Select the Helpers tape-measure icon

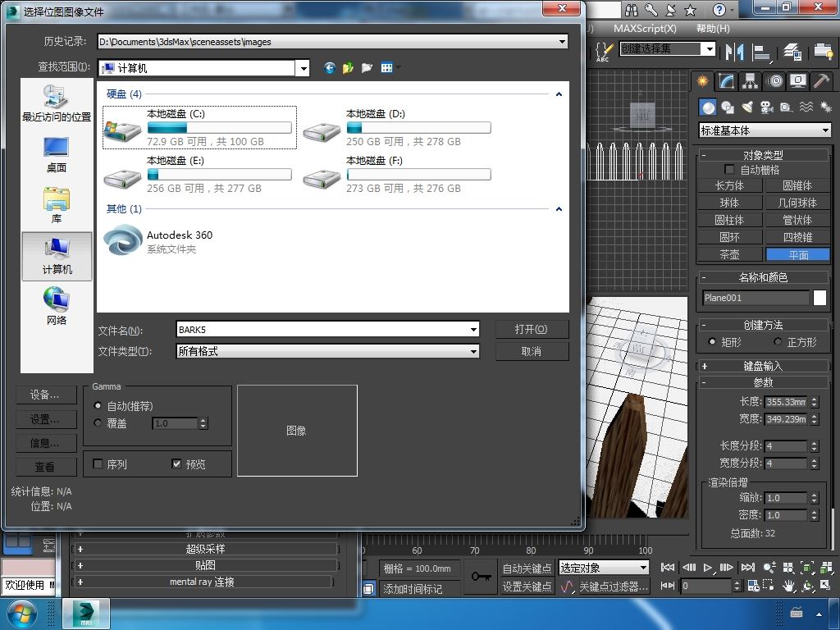click(x=786, y=107)
